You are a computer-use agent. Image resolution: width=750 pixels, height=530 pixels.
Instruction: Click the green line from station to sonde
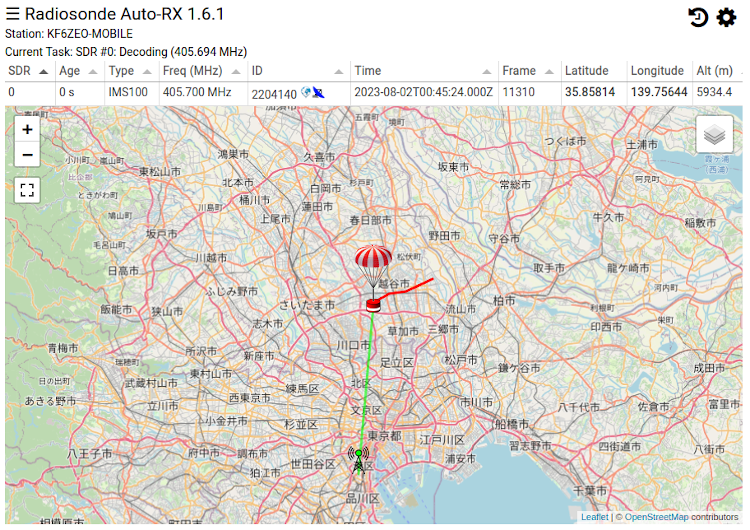[366, 383]
